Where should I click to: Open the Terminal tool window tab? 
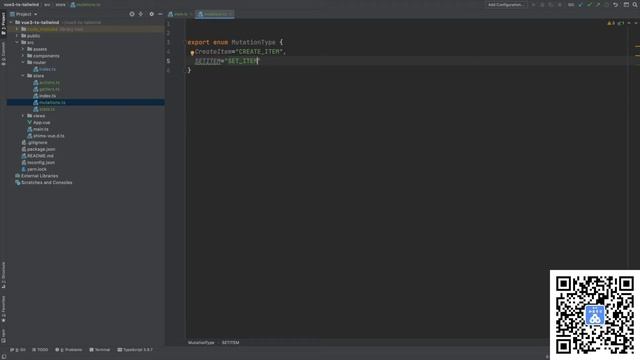pos(100,350)
